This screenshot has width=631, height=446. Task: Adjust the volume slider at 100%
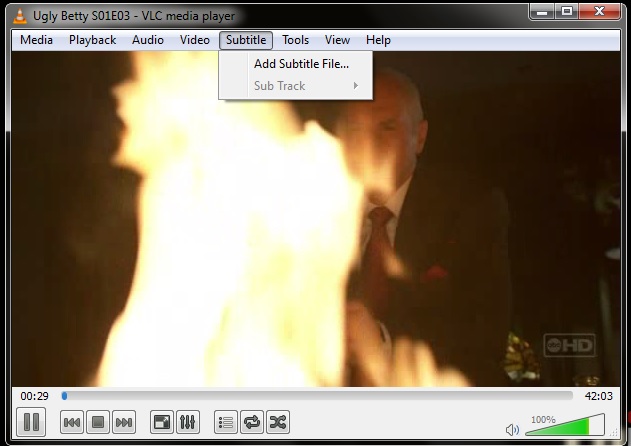point(565,425)
